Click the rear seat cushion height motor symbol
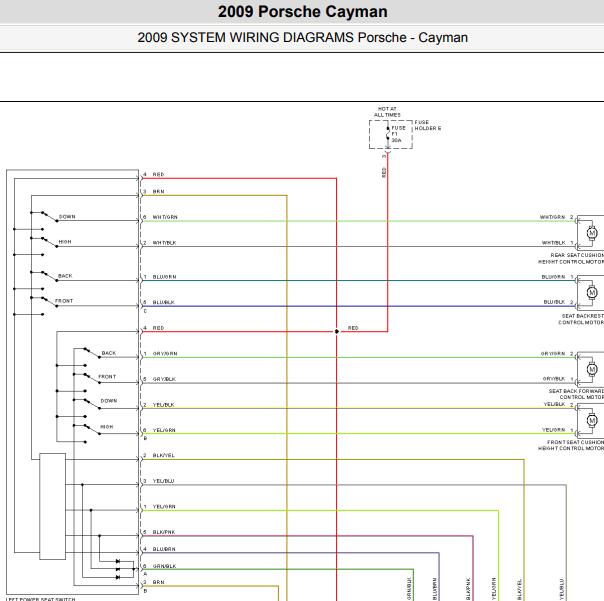Screen dimensions: 604x601 tap(592, 233)
